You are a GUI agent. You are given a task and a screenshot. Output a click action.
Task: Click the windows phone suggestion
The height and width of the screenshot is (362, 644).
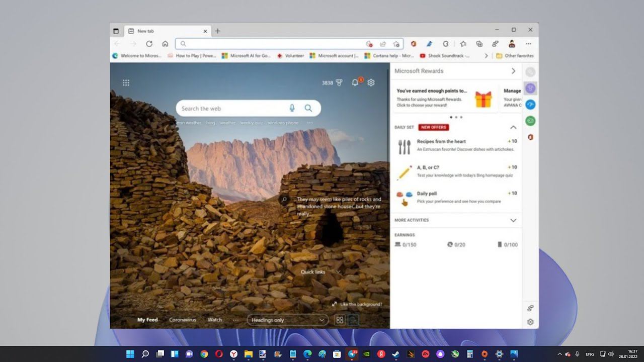(283, 123)
